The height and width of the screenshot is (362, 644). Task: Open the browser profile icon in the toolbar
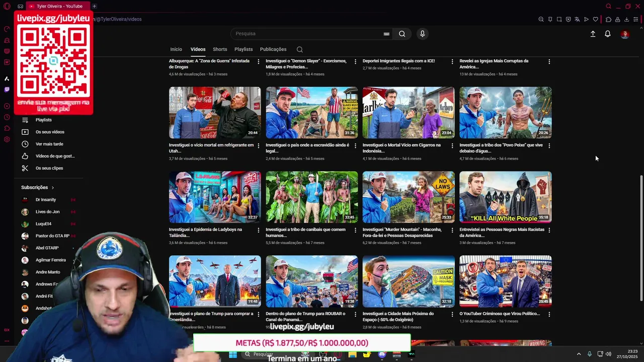[x=617, y=19]
